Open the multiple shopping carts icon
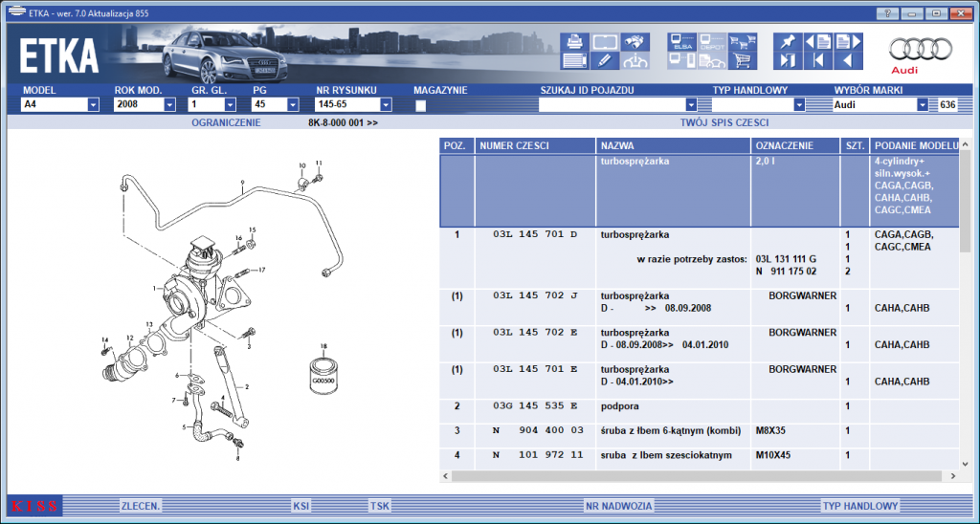980x524 pixels. tap(743, 42)
